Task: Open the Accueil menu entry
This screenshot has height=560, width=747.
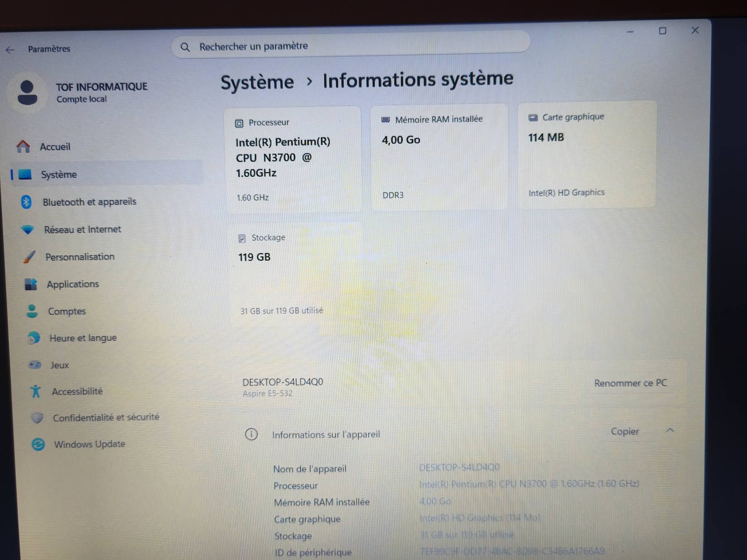Action: [x=106, y=147]
